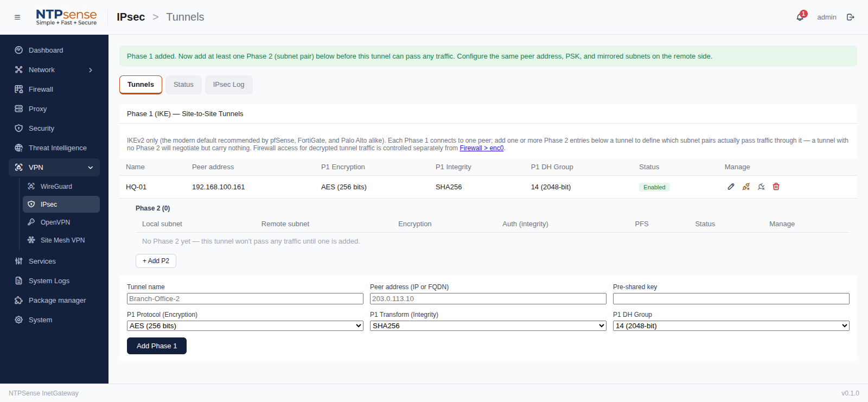
Task: Click the Threat Intelligence globe icon
Action: [x=19, y=148]
